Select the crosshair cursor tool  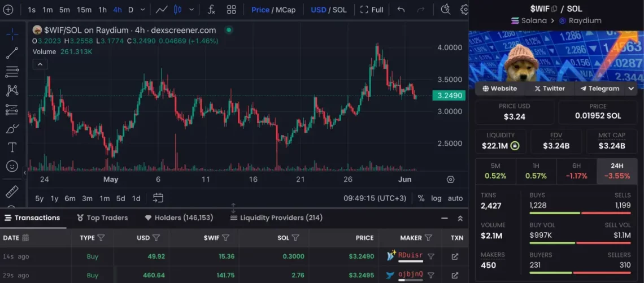[x=12, y=34]
